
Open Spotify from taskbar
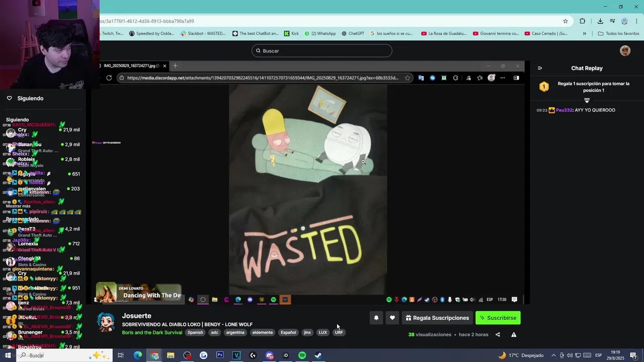302,355
